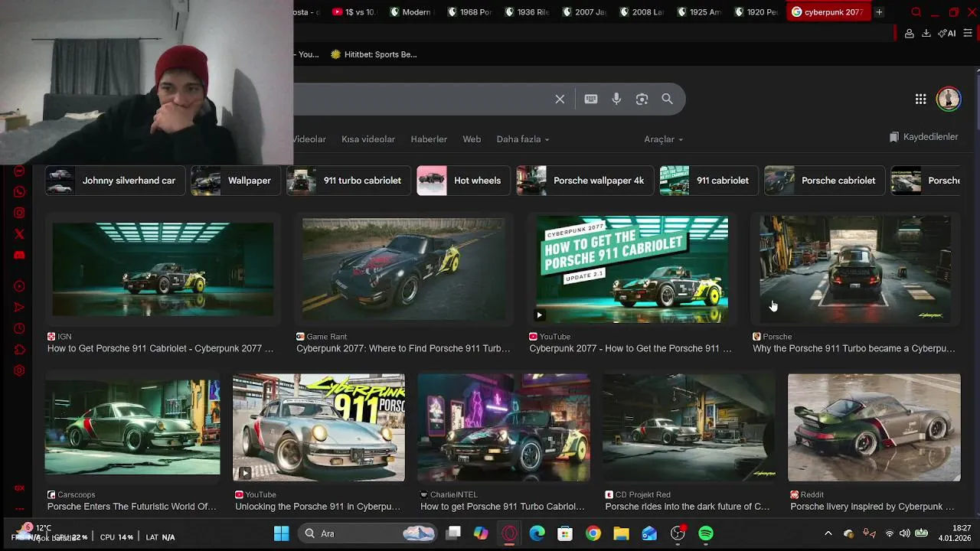The height and width of the screenshot is (551, 980).
Task: Open the Google account avatar
Action: [949, 99]
